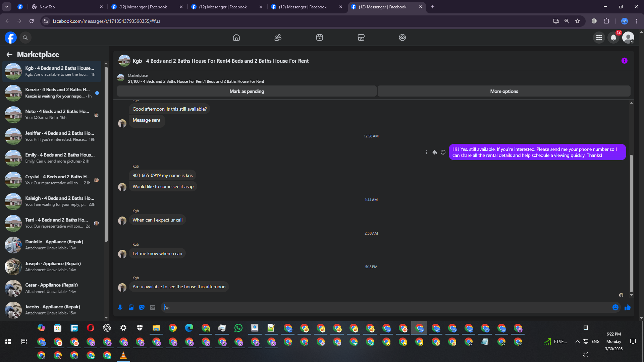
Task: Open the Marketplace storefront icon
Action: click(x=361, y=38)
